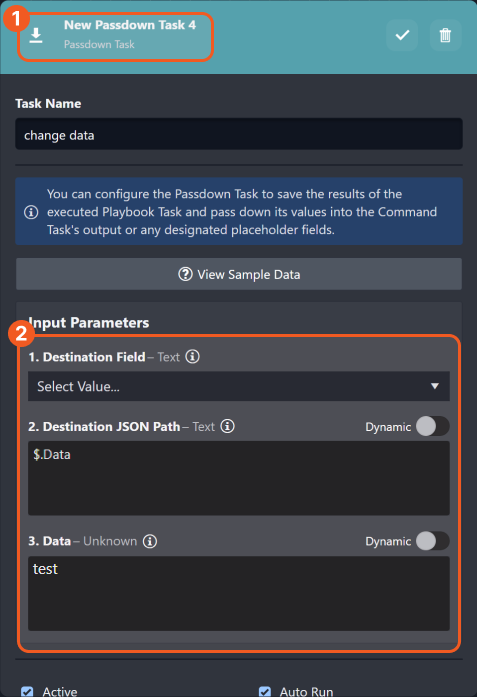Click into the Destination JSON Path text area
Image resolution: width=477 pixels, height=697 pixels.
point(239,478)
